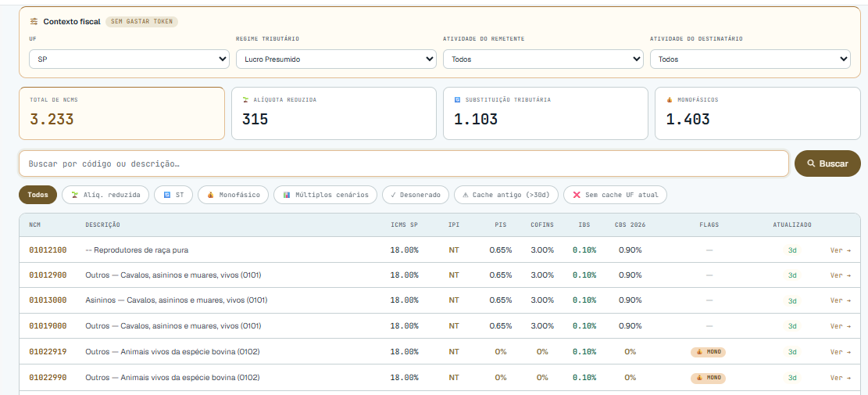Toggle the Múltiplos cenários filter chip
The width and height of the screenshot is (868, 395).
[x=325, y=195]
